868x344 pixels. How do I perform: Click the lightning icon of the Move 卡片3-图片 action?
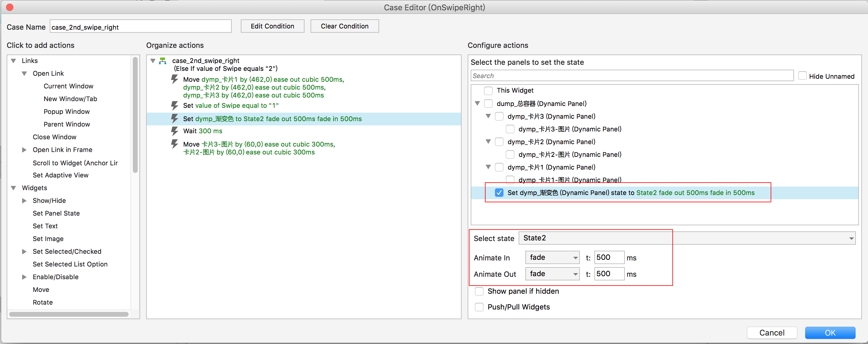click(174, 144)
